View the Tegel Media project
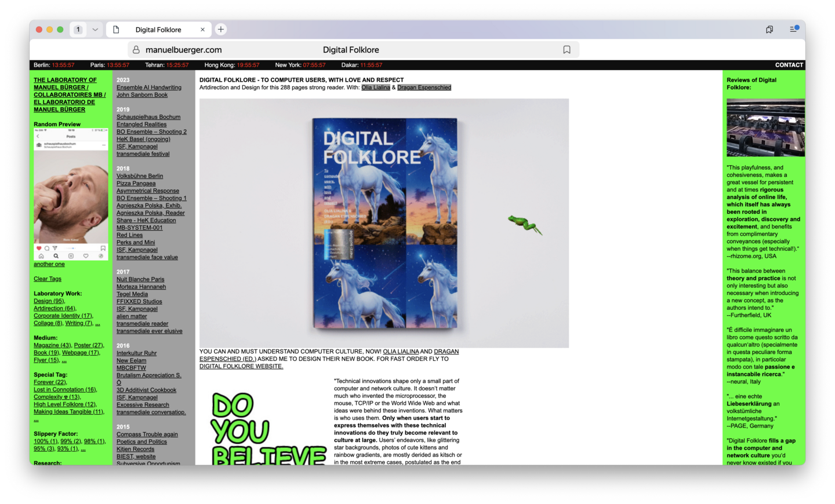 pos(132,294)
